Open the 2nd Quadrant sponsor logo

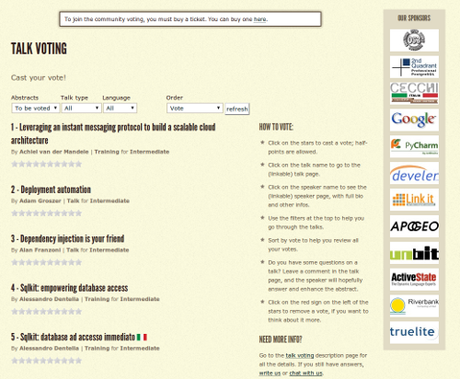414,67
